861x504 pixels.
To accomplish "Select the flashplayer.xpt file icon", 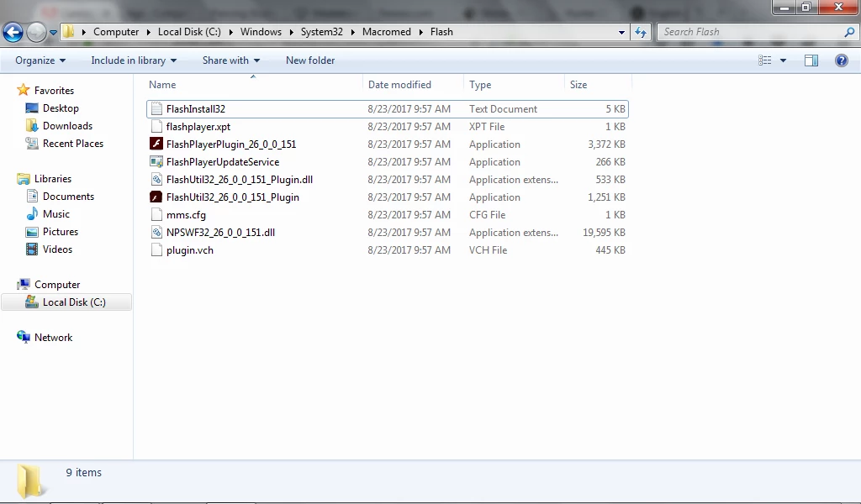I will click(156, 126).
